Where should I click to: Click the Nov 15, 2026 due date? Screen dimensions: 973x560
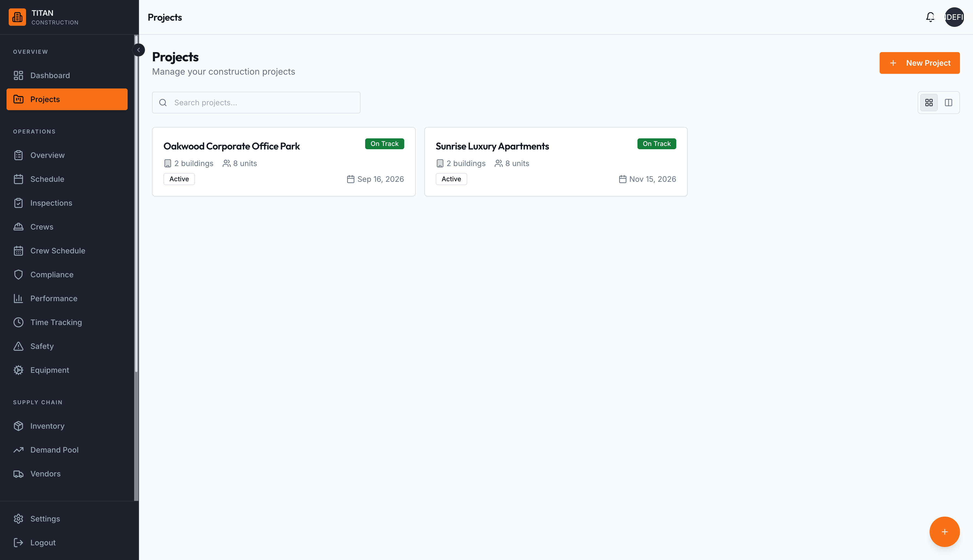click(653, 179)
